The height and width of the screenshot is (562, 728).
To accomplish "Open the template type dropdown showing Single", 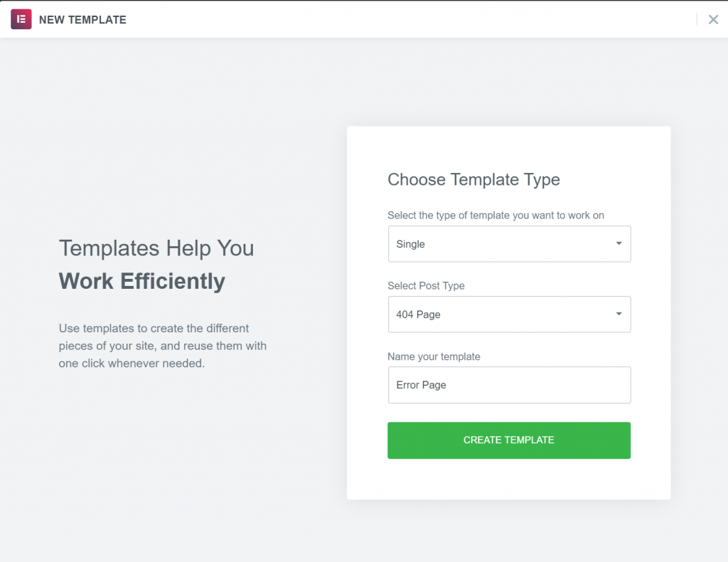I will coord(498,244).
